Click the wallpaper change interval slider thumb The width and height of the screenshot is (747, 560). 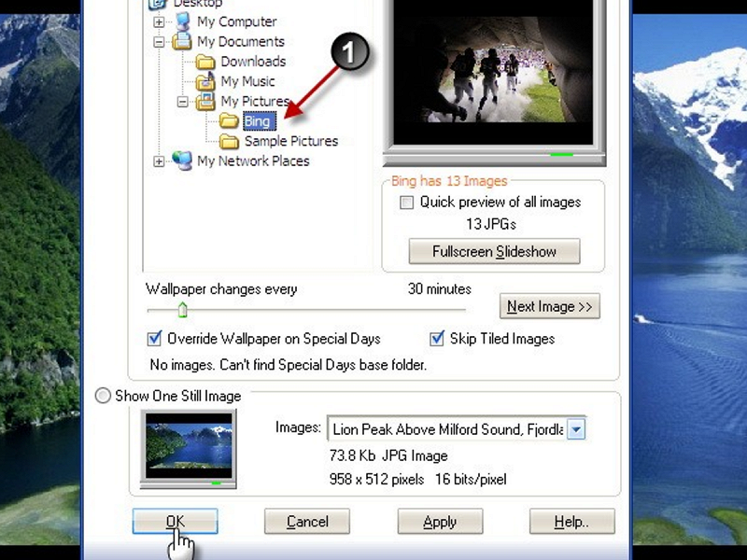[x=182, y=310]
